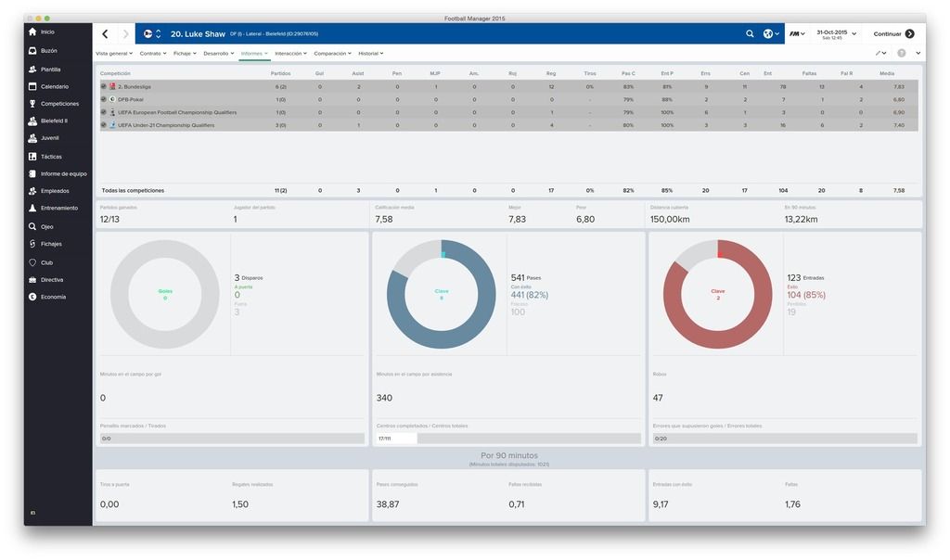This screenshot has width=950, height=560.
Task: Click the Bielefeld club badge in header
Action: [148, 34]
